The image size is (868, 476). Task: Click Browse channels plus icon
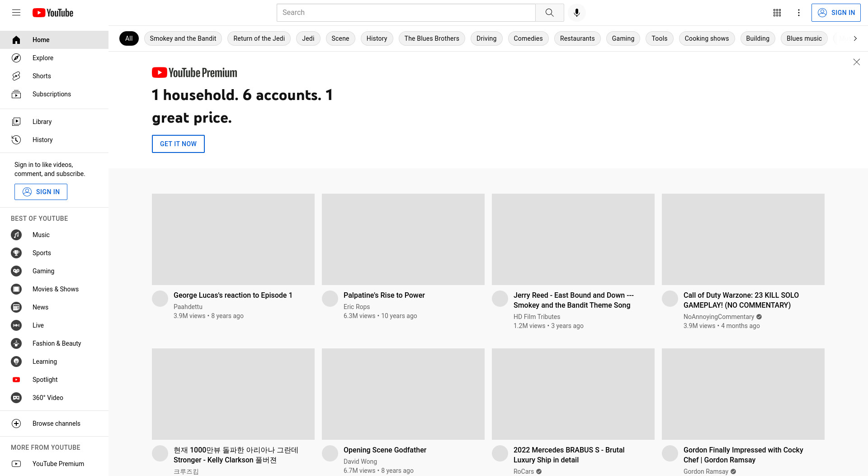click(16, 424)
